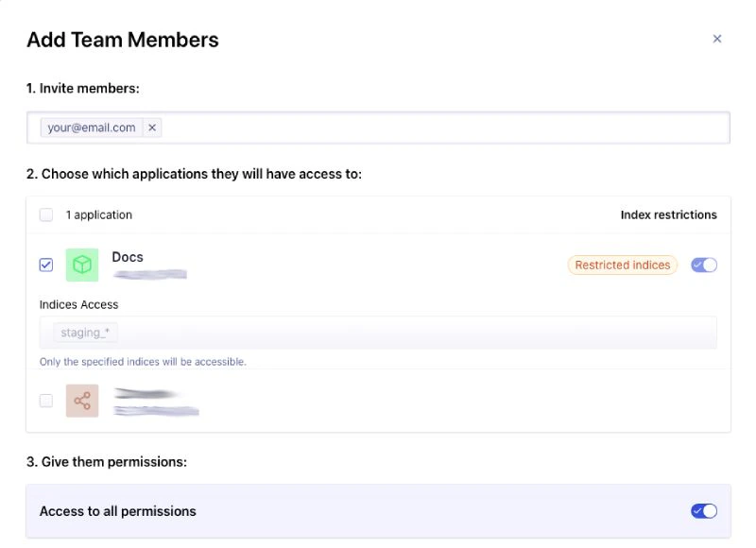This screenshot has height=548, width=756.
Task: Click inside the invite members email field
Action: pos(378,127)
